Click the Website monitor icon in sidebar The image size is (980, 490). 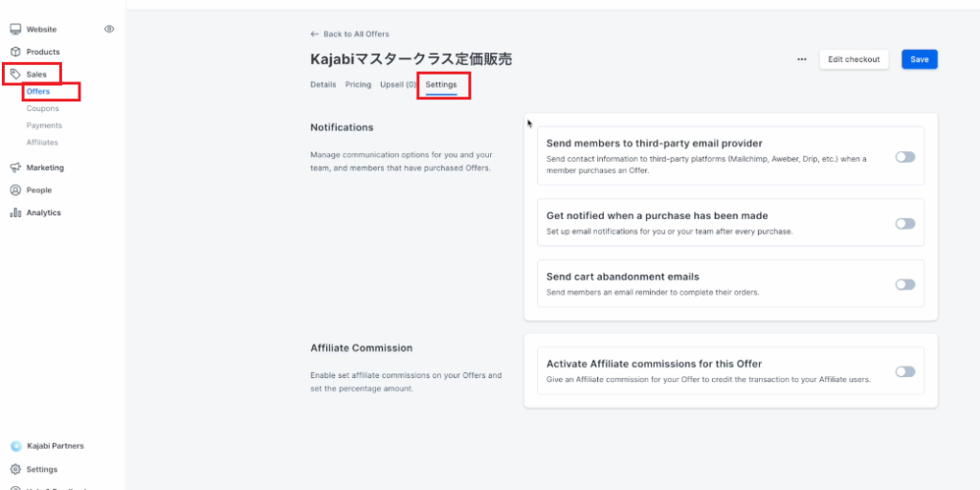click(x=15, y=30)
